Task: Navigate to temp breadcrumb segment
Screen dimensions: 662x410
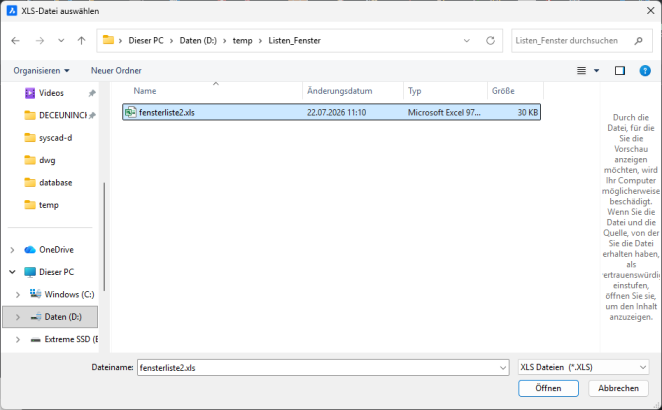Action: pyautogui.click(x=242, y=41)
